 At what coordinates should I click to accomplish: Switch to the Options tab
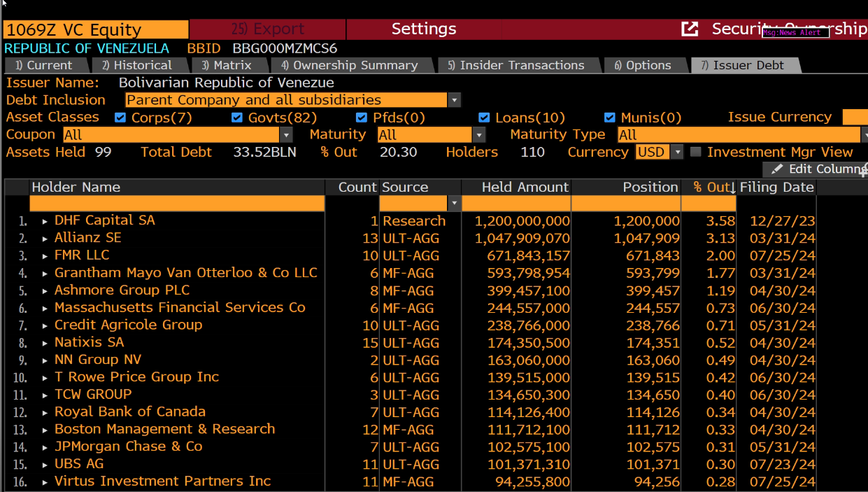(x=644, y=65)
